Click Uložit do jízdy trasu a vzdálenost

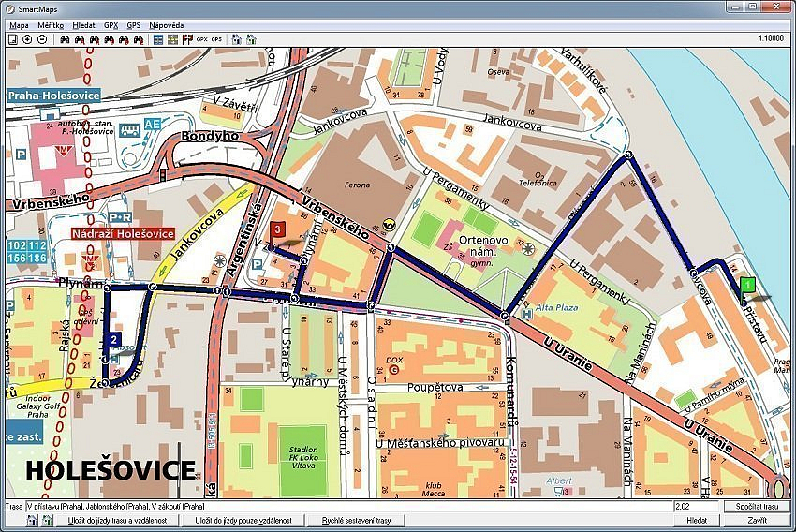117,520
